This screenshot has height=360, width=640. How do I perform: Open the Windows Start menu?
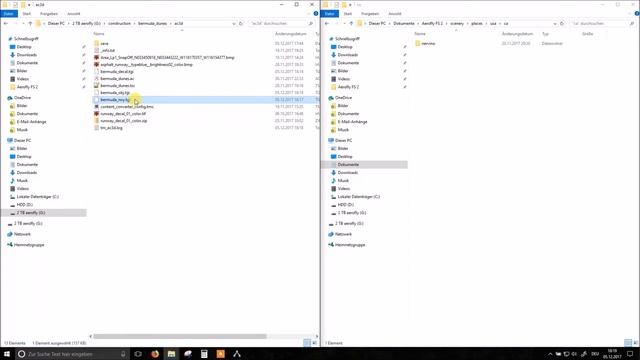[x=7, y=354]
